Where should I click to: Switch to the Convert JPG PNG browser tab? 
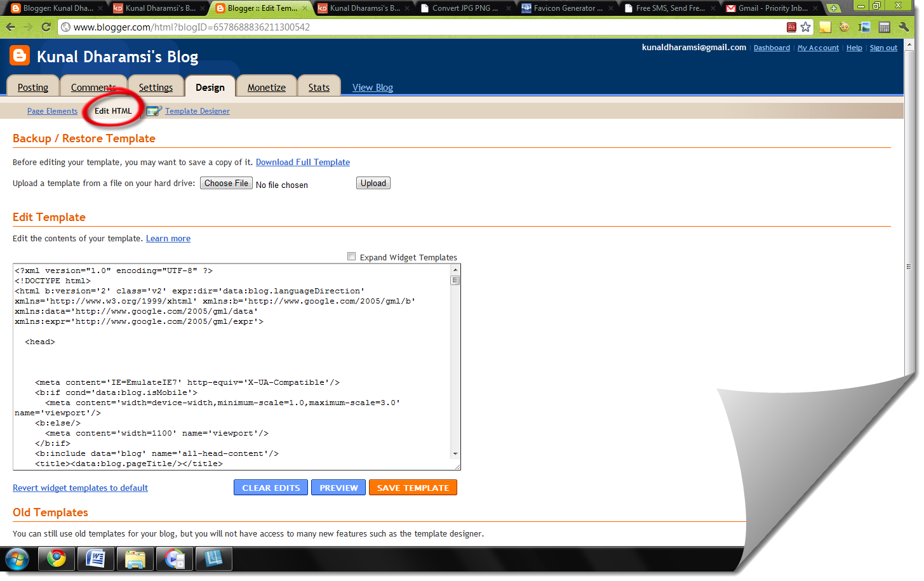[x=465, y=8]
